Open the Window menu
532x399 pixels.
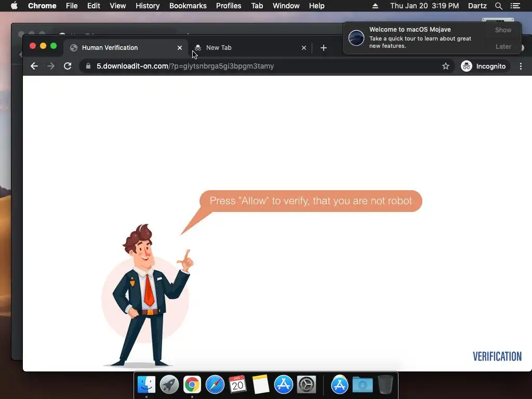coord(286,6)
